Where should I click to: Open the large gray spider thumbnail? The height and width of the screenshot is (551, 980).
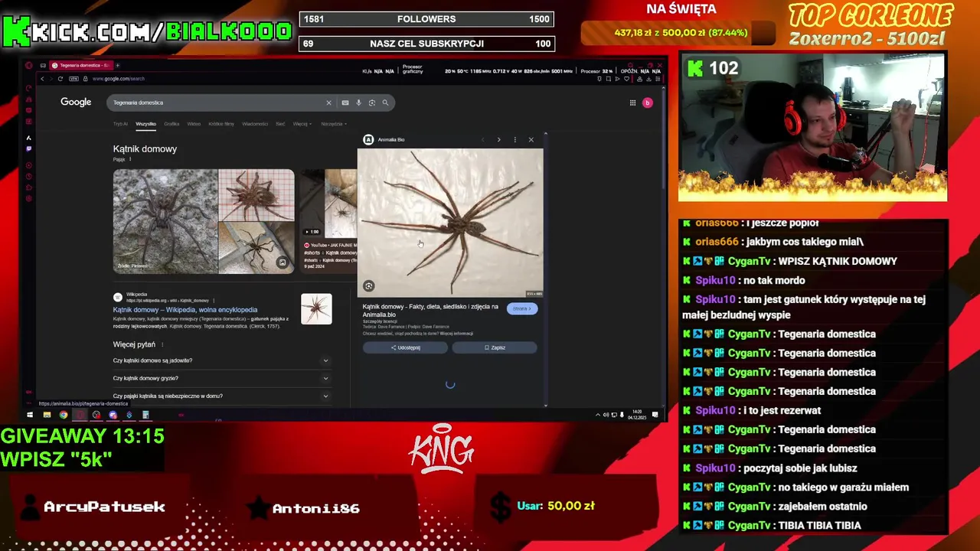pyautogui.click(x=165, y=221)
